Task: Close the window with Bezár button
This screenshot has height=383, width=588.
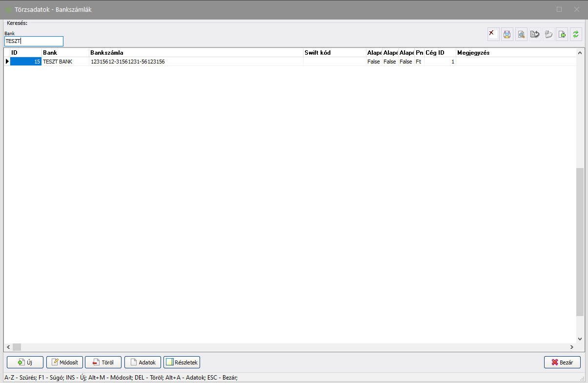Action: (562, 362)
